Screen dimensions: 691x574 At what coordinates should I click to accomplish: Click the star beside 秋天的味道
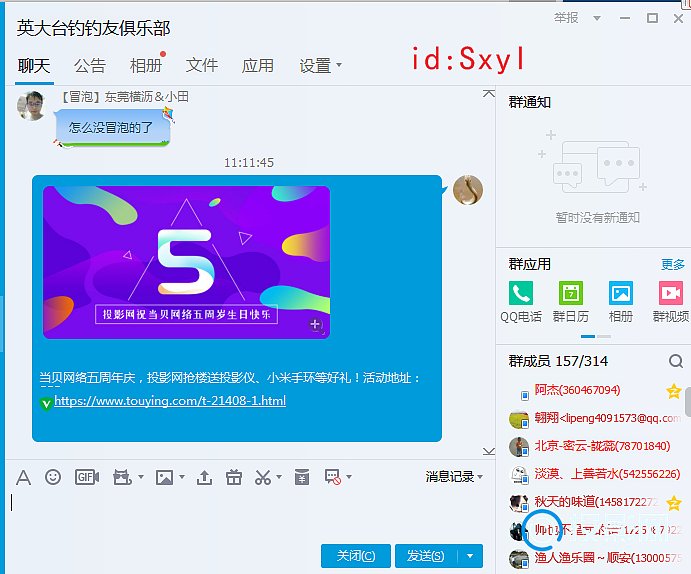tap(673, 503)
